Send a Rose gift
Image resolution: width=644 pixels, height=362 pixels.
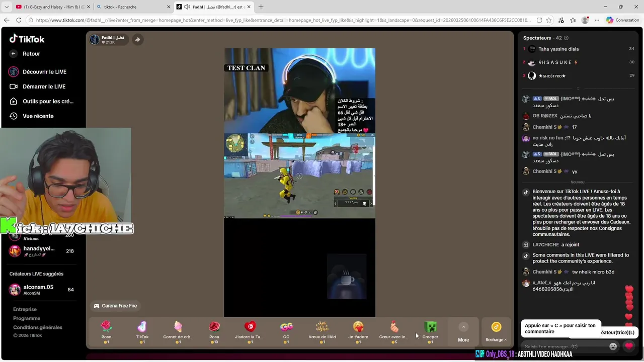pos(106,332)
